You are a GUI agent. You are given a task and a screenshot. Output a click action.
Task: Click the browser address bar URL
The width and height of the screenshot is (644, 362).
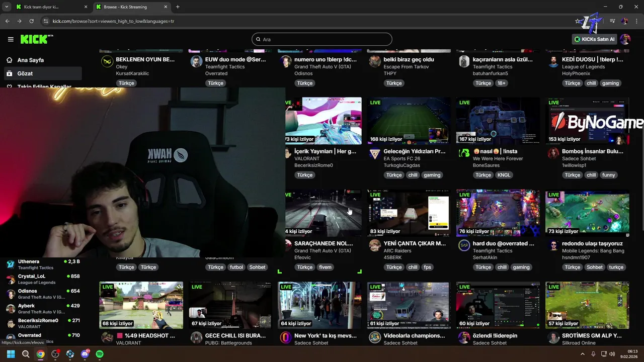click(113, 21)
